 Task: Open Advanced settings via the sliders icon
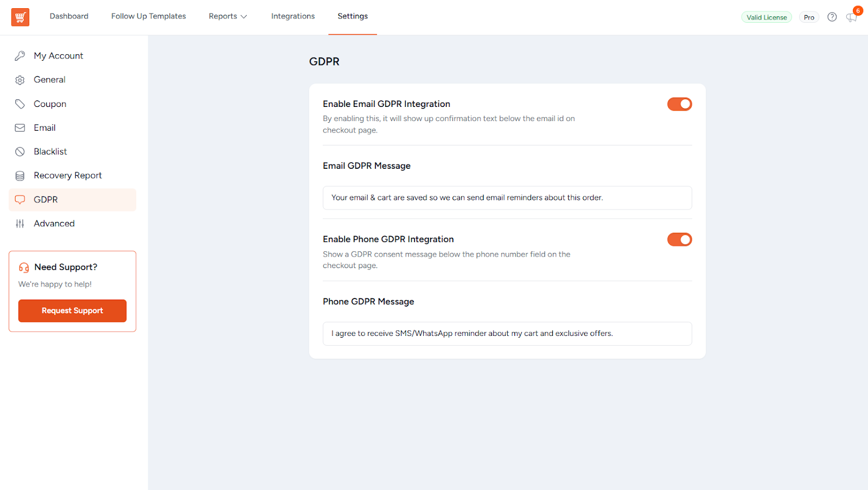(x=20, y=223)
